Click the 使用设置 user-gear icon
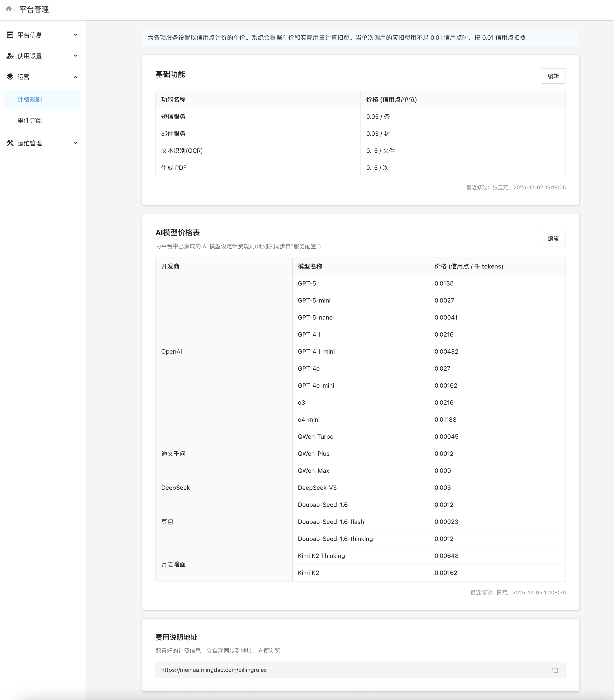614x700 pixels. (x=10, y=56)
